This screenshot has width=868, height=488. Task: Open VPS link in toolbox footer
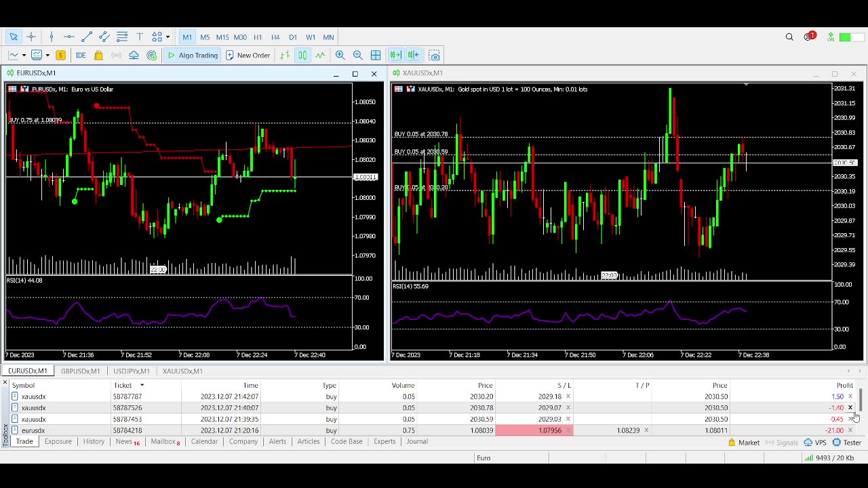[815, 443]
